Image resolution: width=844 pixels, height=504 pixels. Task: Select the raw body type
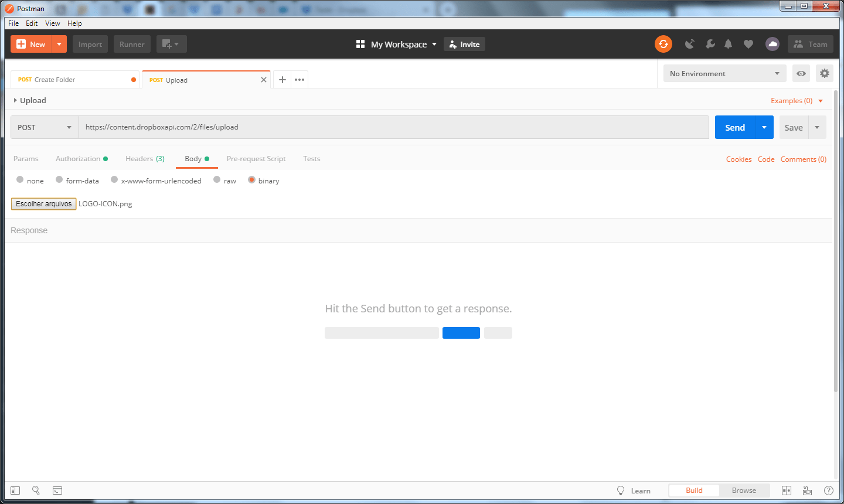[217, 180]
